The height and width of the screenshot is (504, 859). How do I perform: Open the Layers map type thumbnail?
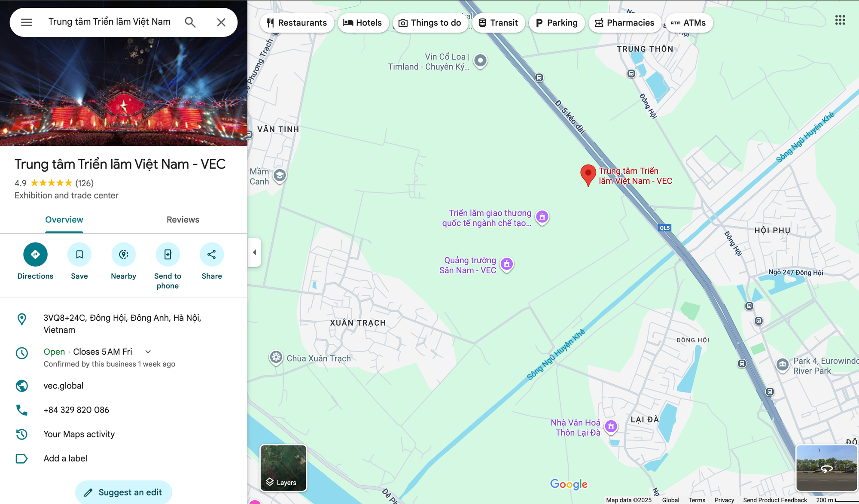tap(283, 468)
